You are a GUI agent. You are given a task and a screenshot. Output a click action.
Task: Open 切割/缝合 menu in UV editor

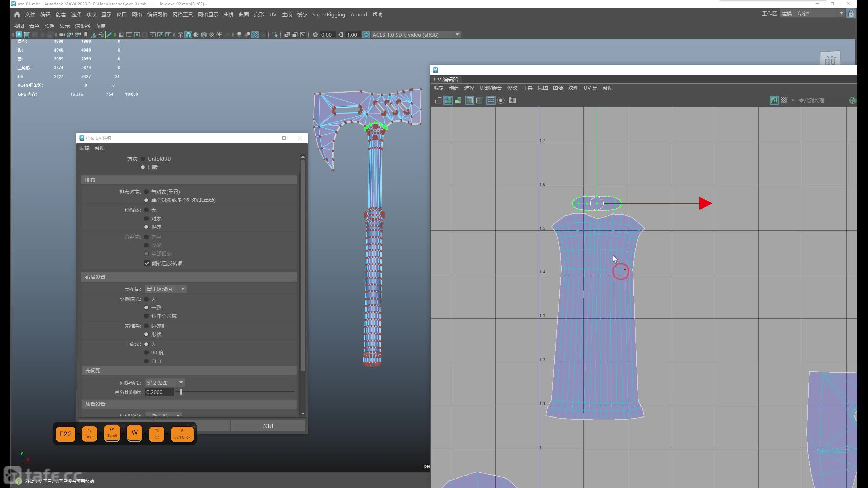click(x=490, y=88)
